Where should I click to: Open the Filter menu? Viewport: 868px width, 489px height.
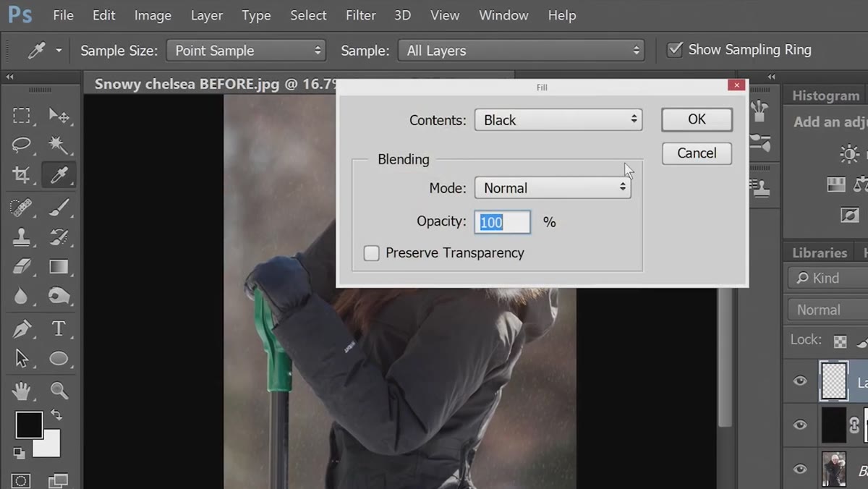[360, 15]
